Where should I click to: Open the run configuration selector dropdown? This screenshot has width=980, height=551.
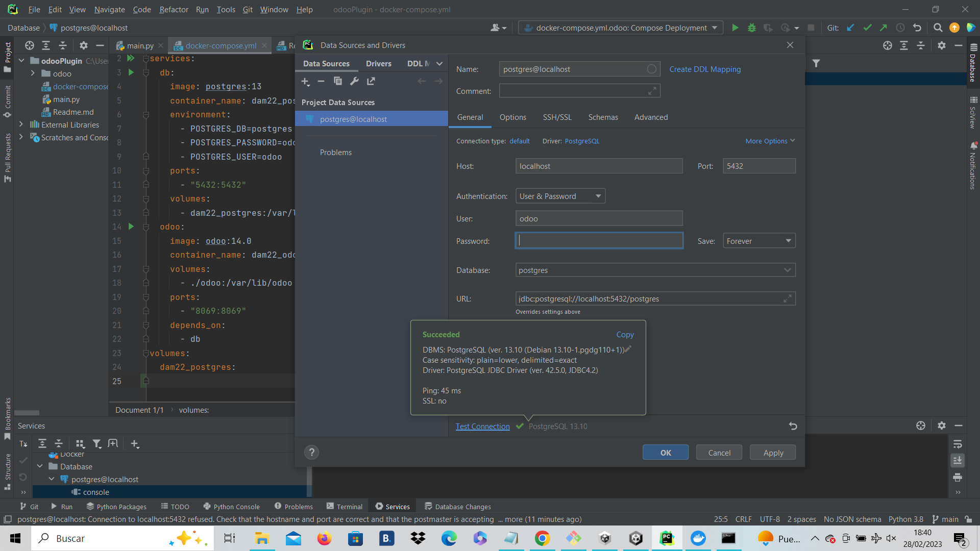[620, 28]
